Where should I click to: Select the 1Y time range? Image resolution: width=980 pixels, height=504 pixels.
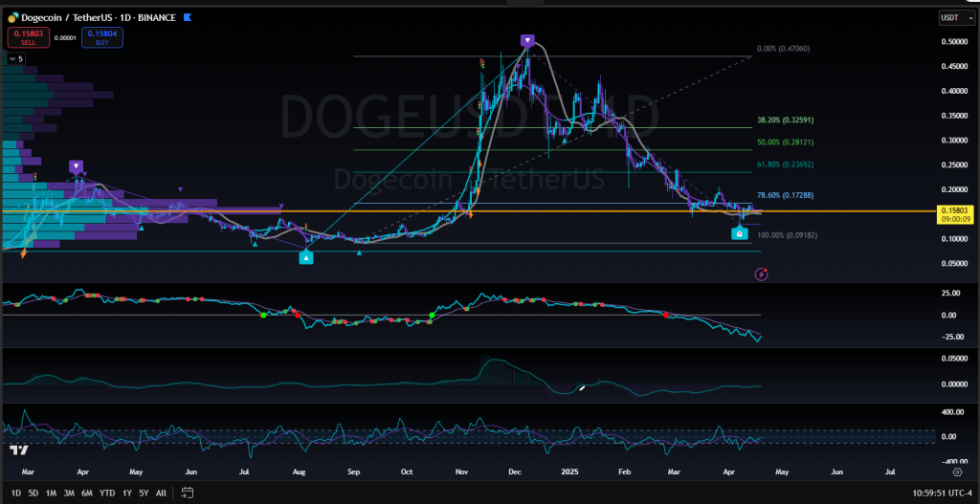point(127,493)
